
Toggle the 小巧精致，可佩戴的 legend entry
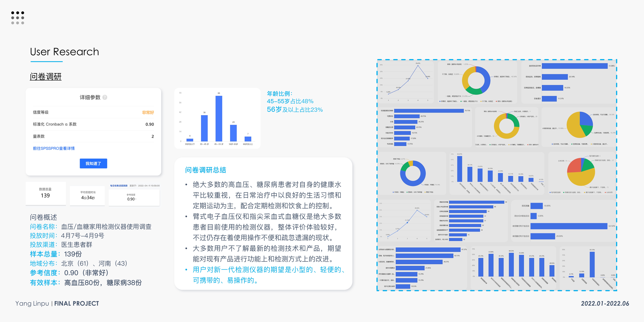[509, 145]
